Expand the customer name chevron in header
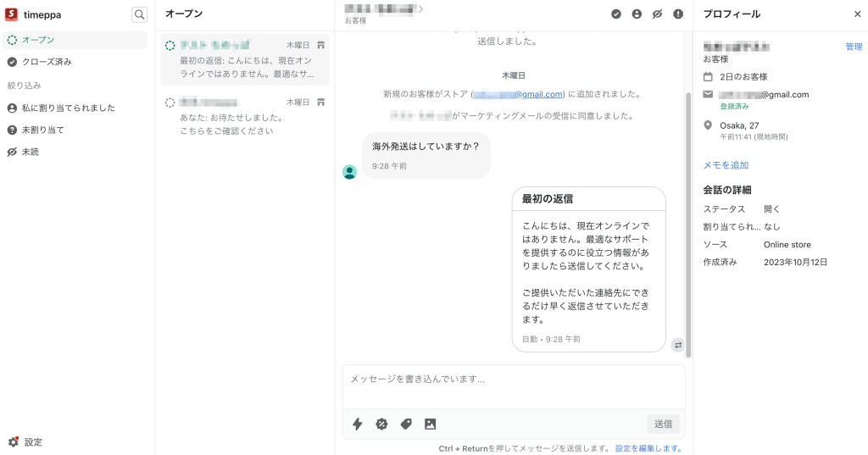This screenshot has width=868, height=455. pyautogui.click(x=420, y=8)
